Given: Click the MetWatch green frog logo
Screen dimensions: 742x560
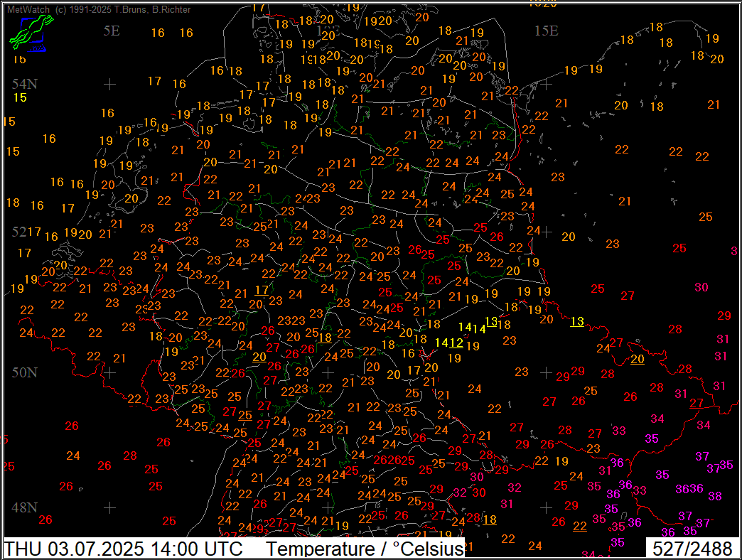Looking at the screenshot, I should (31, 33).
